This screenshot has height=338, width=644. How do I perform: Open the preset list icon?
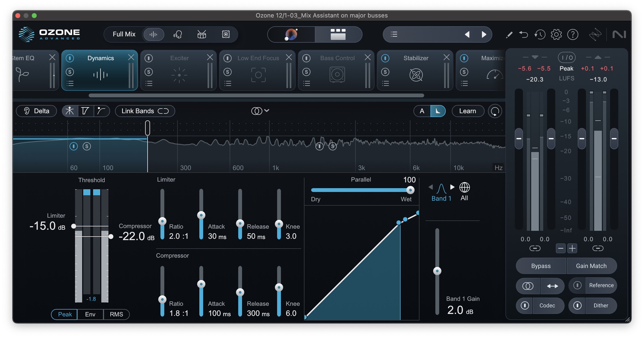pyautogui.click(x=394, y=34)
